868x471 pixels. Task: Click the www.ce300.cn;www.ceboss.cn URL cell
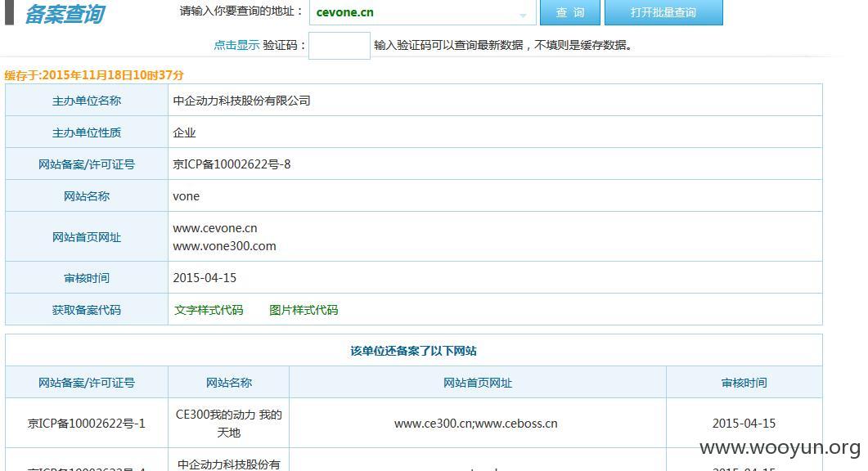[476, 424]
